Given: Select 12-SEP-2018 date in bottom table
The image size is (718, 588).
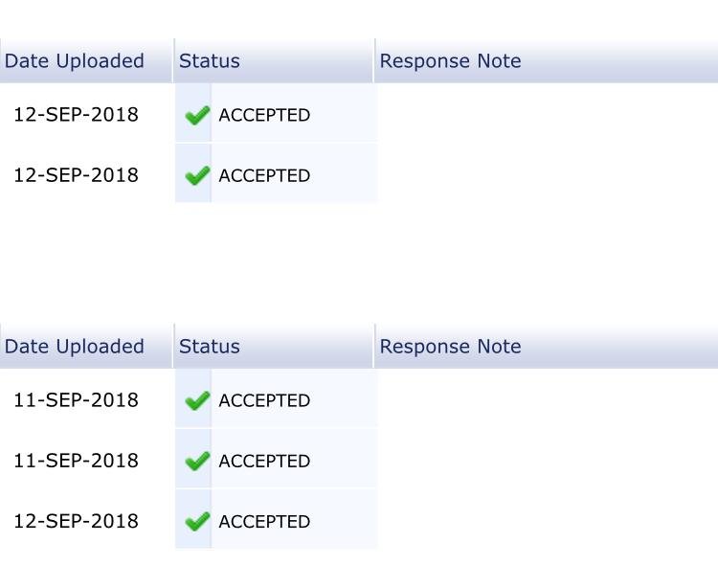Looking at the screenshot, I should (76, 521).
